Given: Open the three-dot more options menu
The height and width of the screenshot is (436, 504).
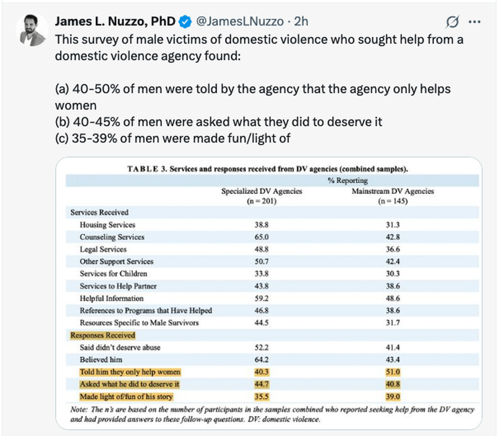Looking at the screenshot, I should point(475,22).
